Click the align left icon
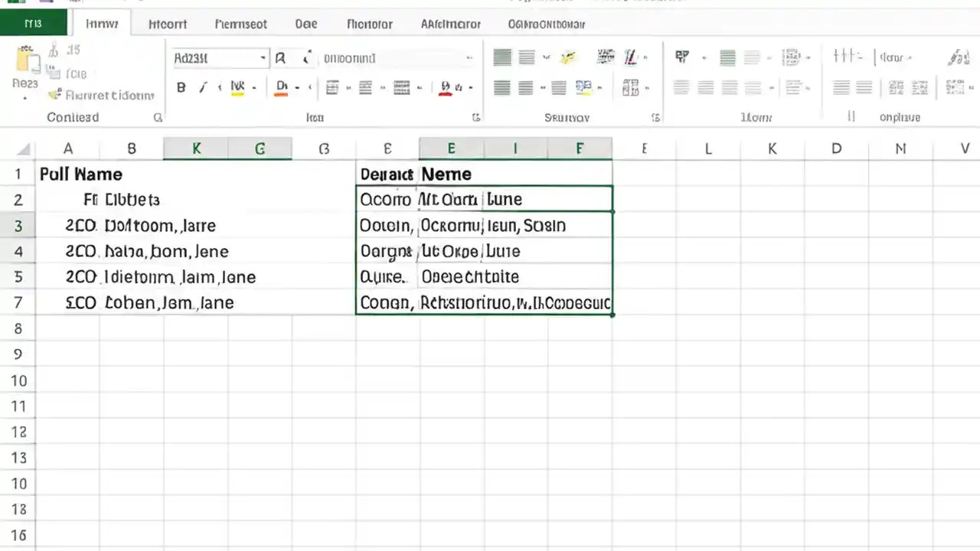 pyautogui.click(x=501, y=86)
